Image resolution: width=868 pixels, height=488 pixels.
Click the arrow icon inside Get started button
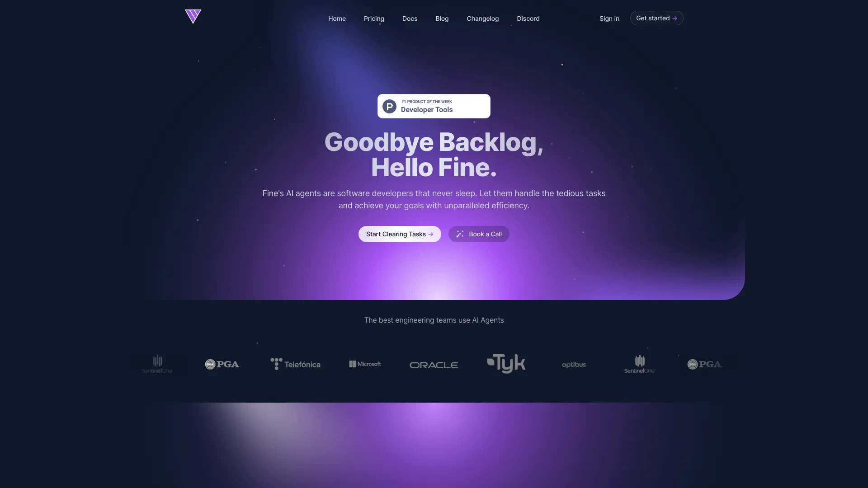point(675,18)
